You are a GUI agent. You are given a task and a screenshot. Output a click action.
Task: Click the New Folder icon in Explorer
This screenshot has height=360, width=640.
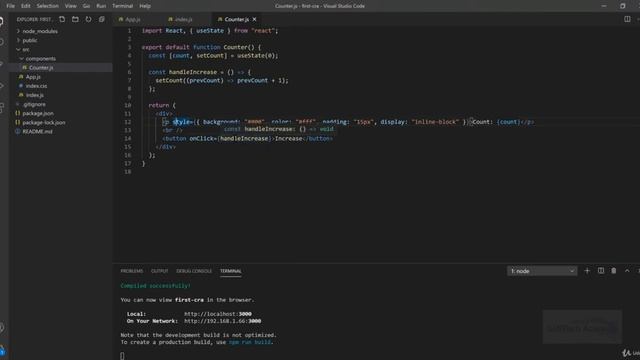(75, 19)
